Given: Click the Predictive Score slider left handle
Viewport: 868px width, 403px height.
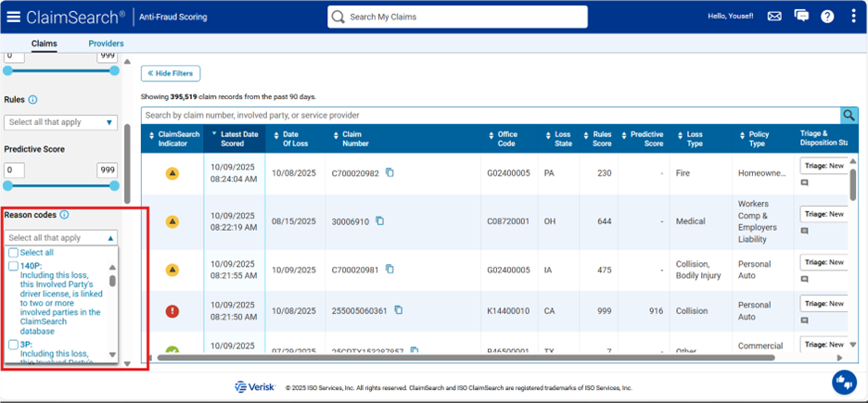Looking at the screenshot, I should pos(7,185).
